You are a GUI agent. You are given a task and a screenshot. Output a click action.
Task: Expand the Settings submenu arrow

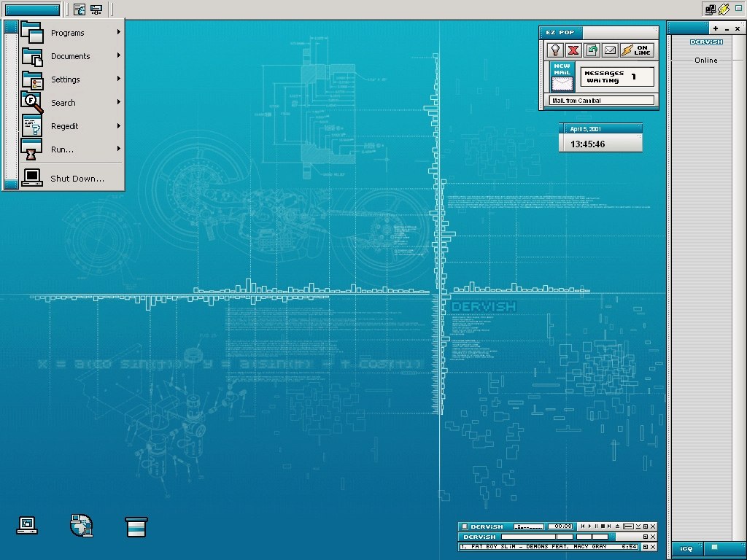pos(118,79)
